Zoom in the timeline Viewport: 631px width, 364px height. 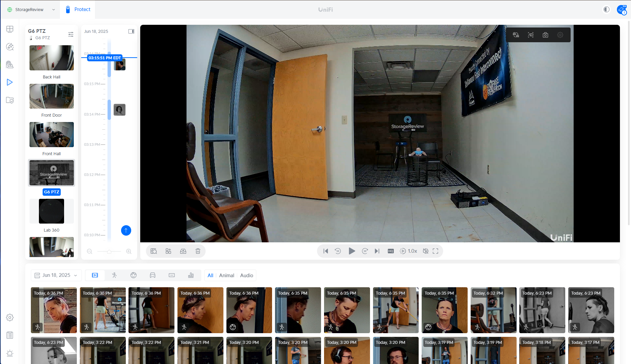129,251
